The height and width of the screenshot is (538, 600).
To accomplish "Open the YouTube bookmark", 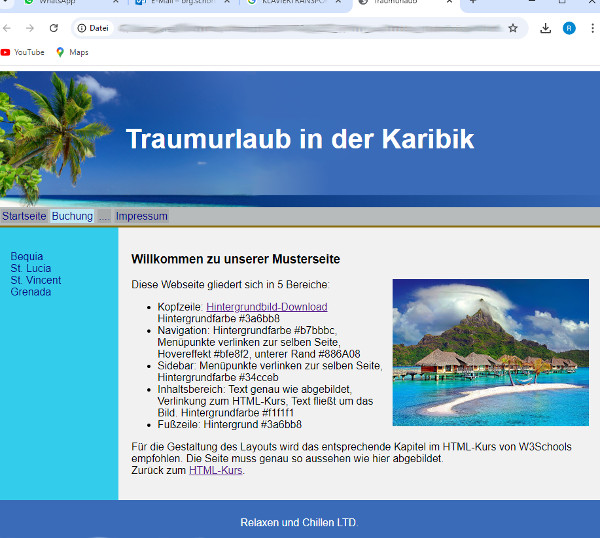I will pyautogui.click(x=23, y=52).
